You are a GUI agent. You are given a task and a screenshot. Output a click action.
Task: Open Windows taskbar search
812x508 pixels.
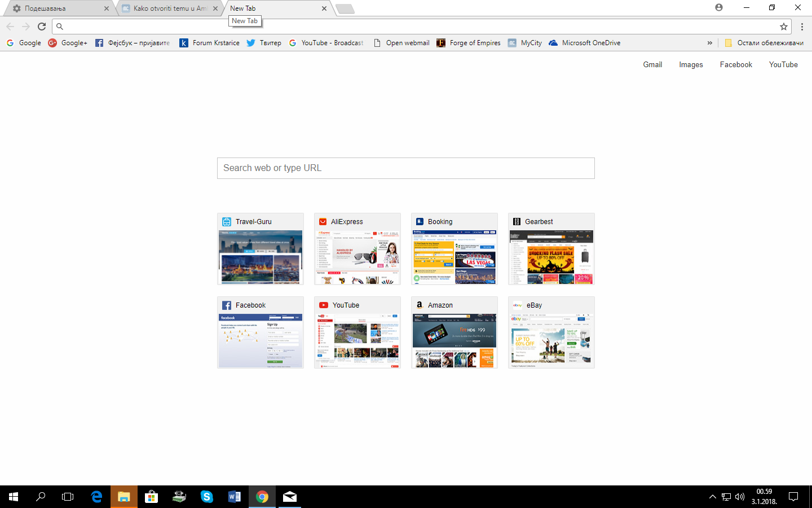click(x=41, y=497)
